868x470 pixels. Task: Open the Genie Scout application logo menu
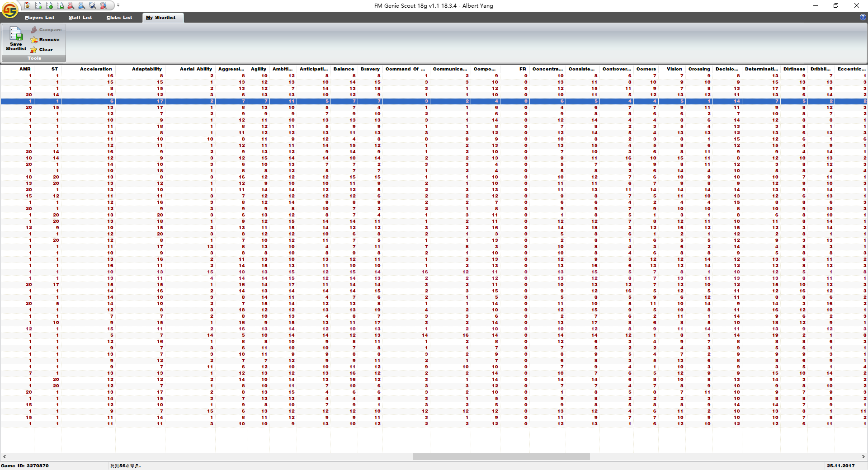pos(10,9)
